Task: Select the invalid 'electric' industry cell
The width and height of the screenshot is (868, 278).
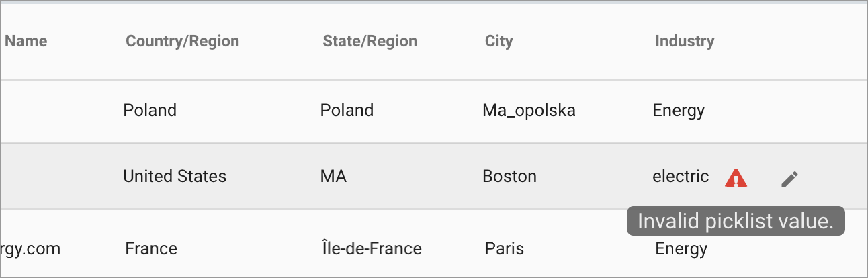Action: 680,177
